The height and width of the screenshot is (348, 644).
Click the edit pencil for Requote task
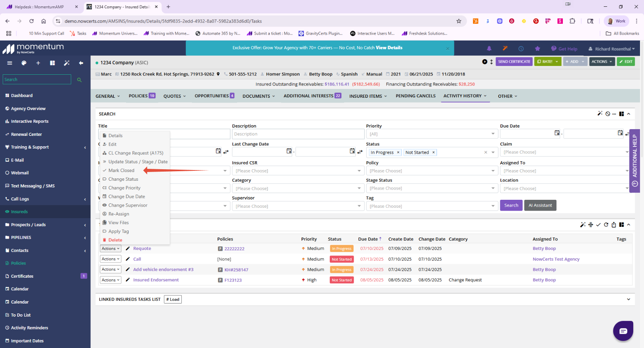[128, 249]
